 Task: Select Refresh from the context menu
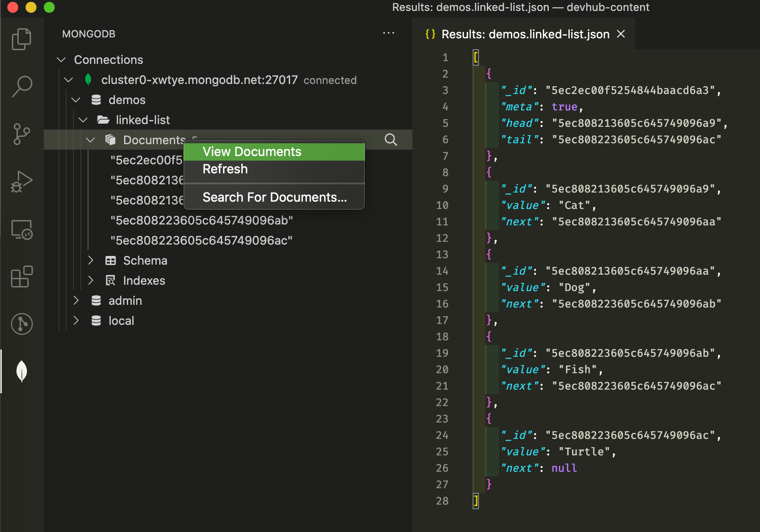(225, 169)
